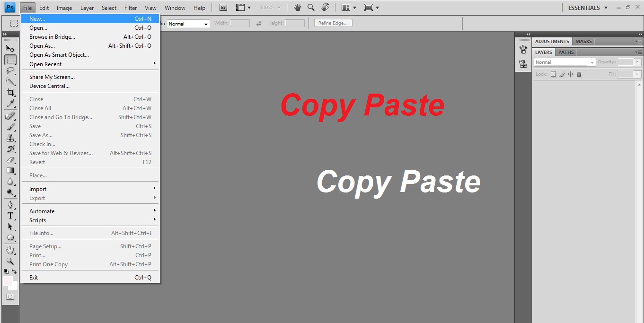This screenshot has width=644, height=323.
Task: Select the Gradient tool
Action: pyautogui.click(x=10, y=171)
